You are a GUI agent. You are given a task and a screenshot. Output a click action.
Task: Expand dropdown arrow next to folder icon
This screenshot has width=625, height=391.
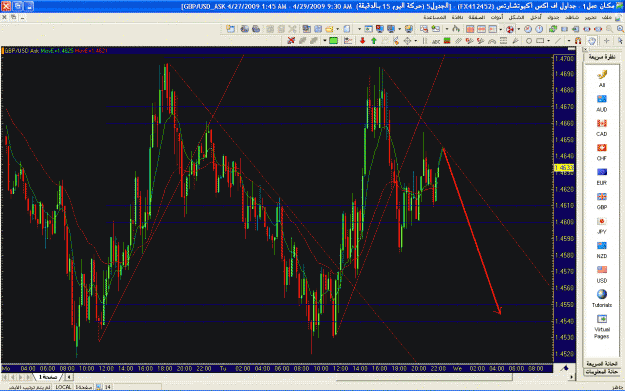(x=338, y=29)
